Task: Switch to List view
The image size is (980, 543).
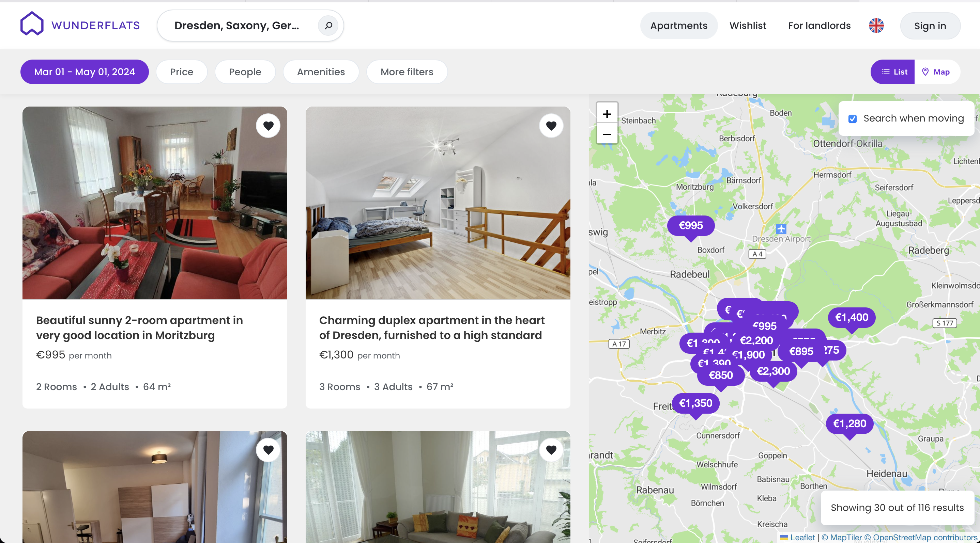Action: [892, 72]
